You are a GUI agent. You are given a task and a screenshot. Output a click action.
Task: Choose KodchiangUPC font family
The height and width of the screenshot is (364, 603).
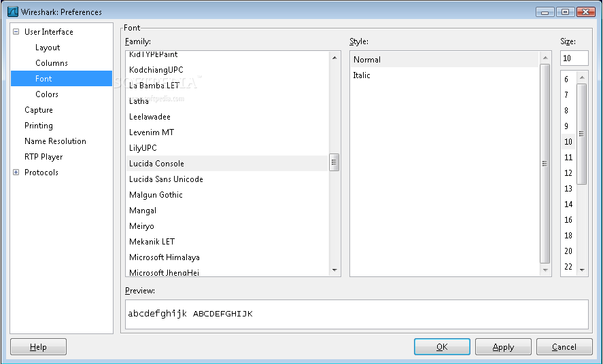227,70
